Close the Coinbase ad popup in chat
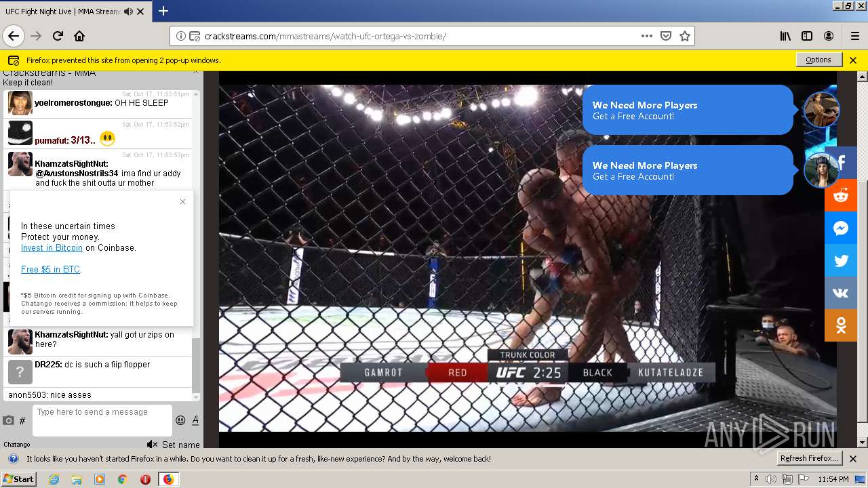Viewport: 868px width, 488px height. (x=182, y=201)
